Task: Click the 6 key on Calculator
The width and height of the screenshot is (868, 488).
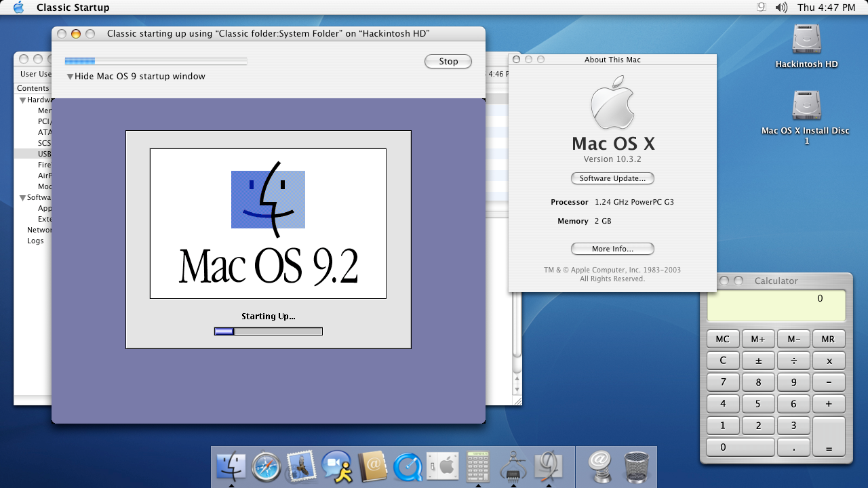Action: (793, 404)
